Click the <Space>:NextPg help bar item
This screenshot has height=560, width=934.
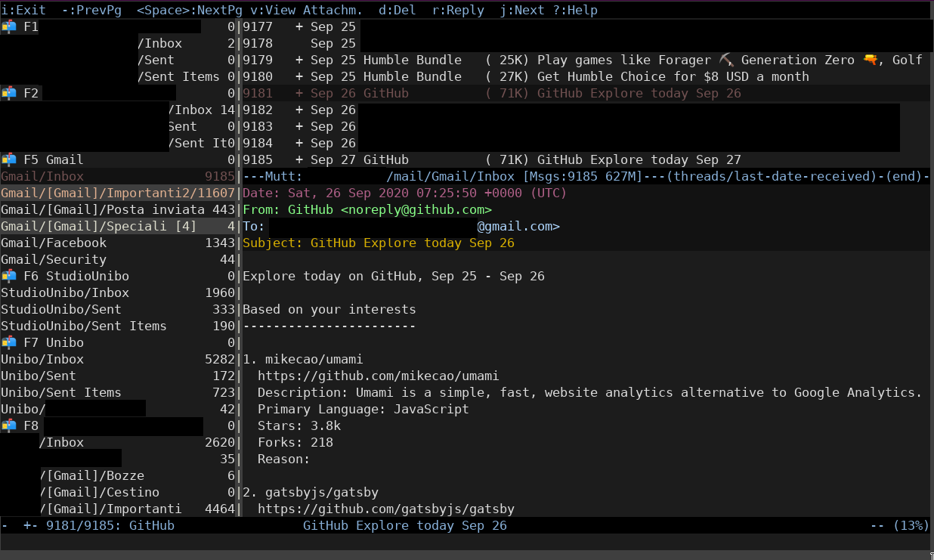pyautogui.click(x=190, y=11)
